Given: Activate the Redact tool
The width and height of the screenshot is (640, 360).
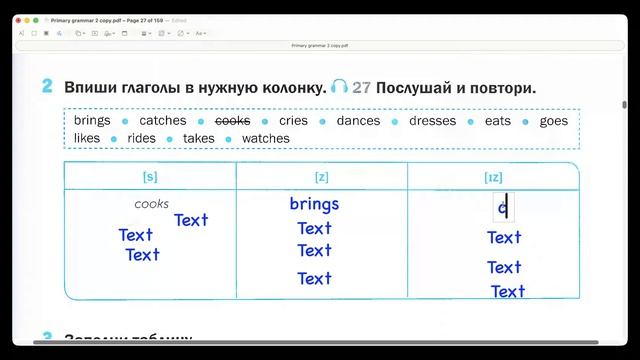Looking at the screenshot, I should click(x=46, y=33).
